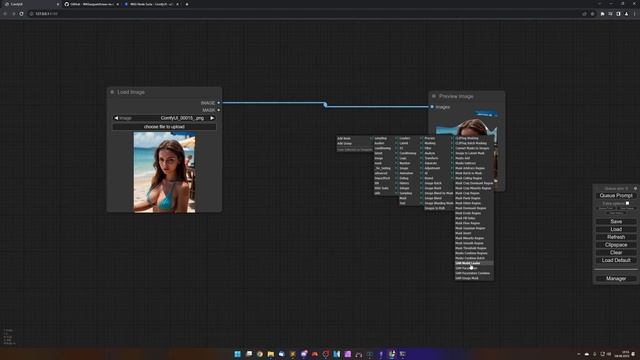Click the Load workflow button
Screen dimensions: 640x360
tap(616, 229)
